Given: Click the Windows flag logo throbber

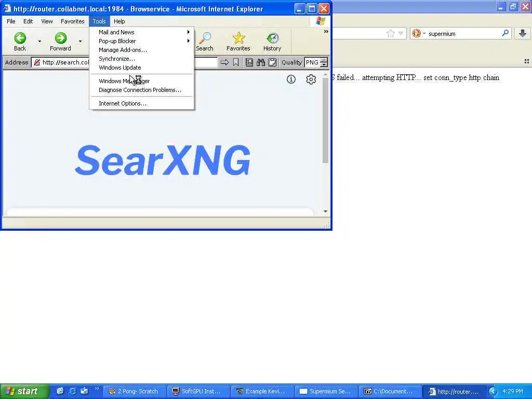Looking at the screenshot, I should click(320, 21).
